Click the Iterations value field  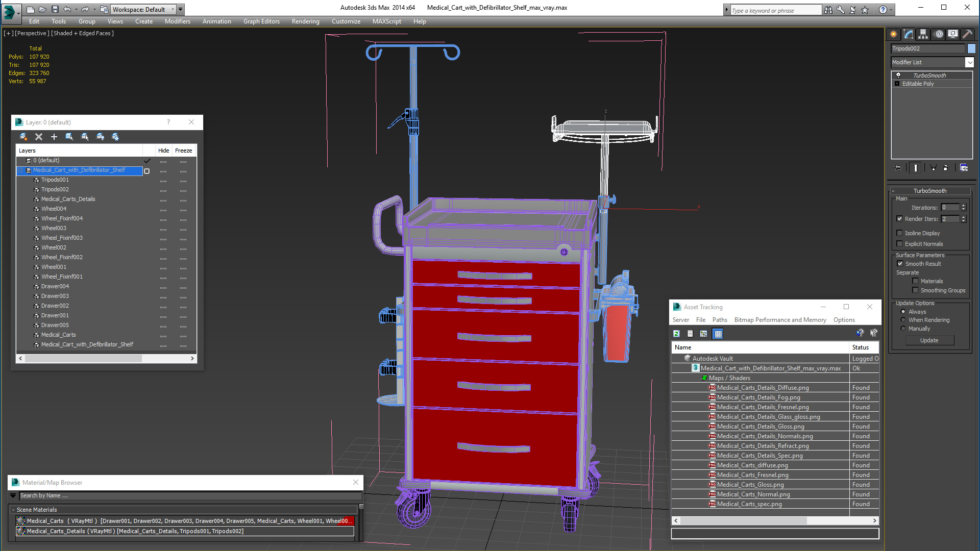point(950,208)
